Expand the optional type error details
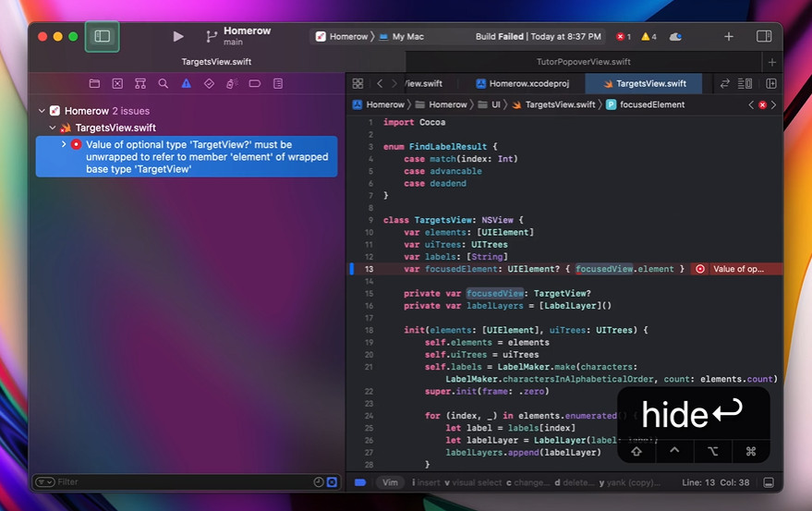 64,144
